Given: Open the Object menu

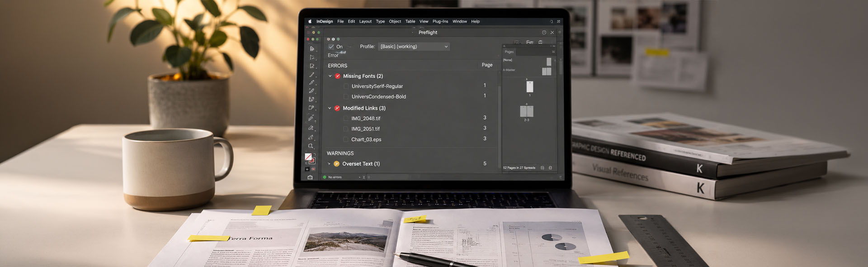Looking at the screenshot, I should (x=395, y=21).
